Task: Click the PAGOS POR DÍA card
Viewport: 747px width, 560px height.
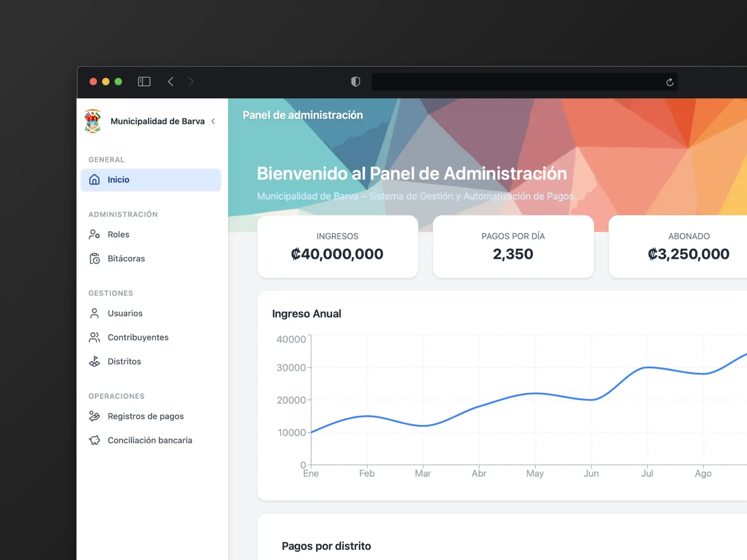Action: coord(513,247)
